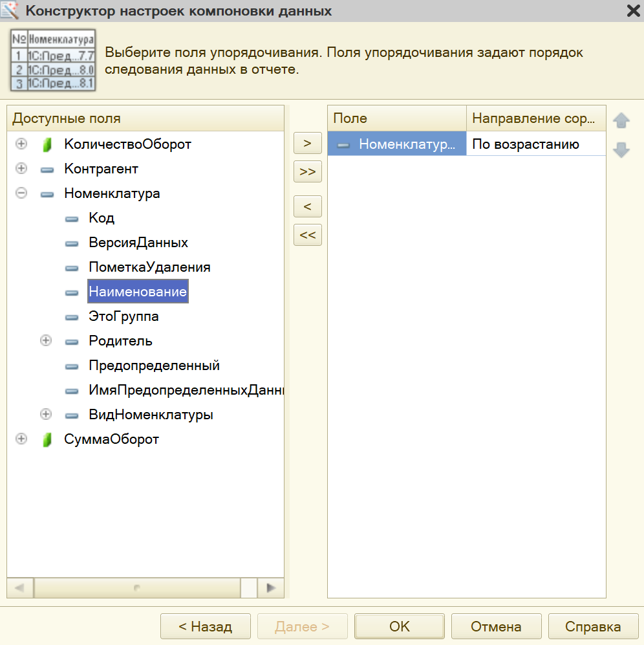This screenshot has width=644, height=645.
Task: Click the Доступные поля list header
Action: coord(145,118)
